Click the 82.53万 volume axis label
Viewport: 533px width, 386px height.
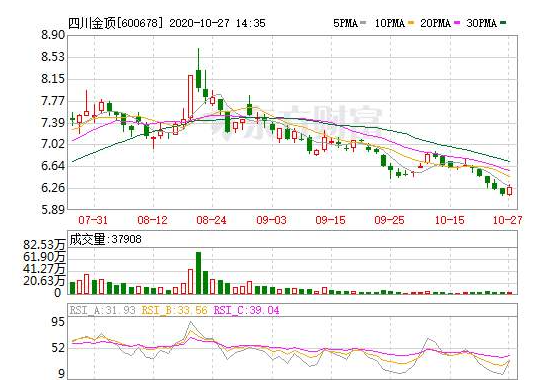tap(44, 245)
